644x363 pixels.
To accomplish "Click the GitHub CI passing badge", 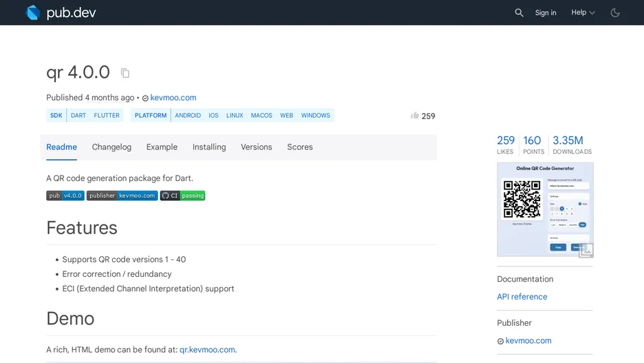I will coord(182,196).
